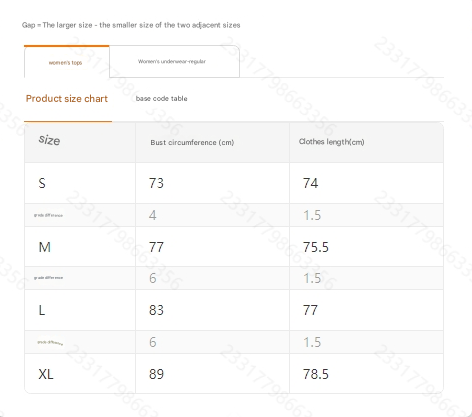
Task: Click the grade difference value 4
Action: [153, 215]
